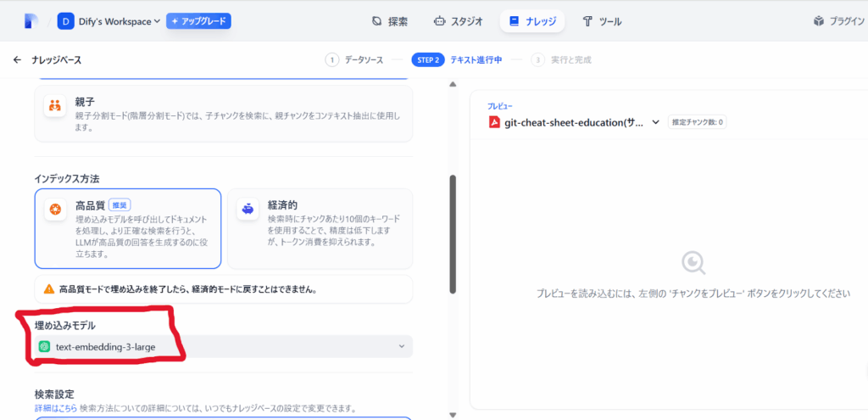Open the 埋め込みモデル text-embedding-3-large dropdown

223,346
